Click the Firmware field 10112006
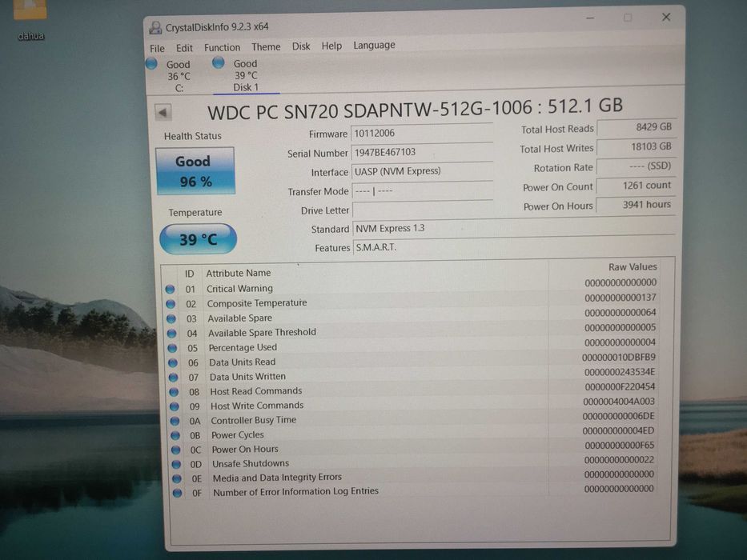 422,133
